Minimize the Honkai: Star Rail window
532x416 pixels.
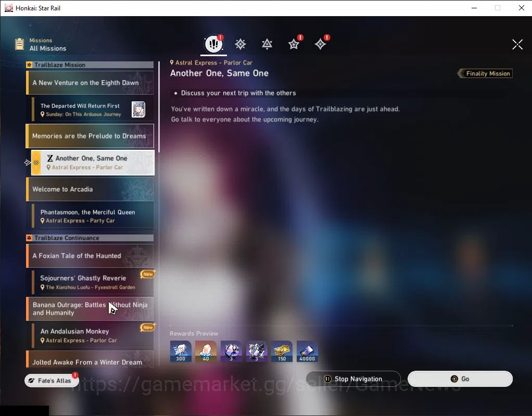[x=474, y=8]
